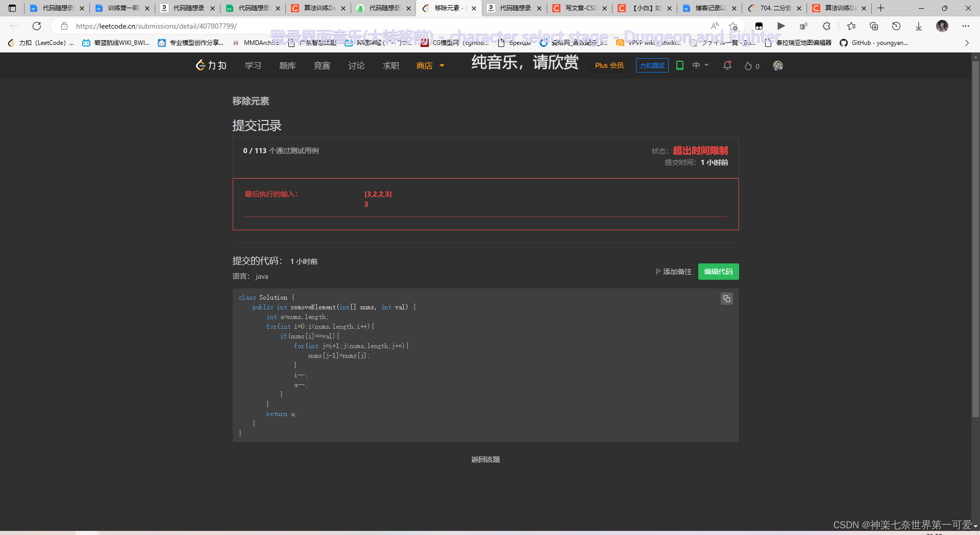Viewport: 980px width, 535px height.
Task: Open the browser Extensions puzzle icon
Action: [x=826, y=26]
